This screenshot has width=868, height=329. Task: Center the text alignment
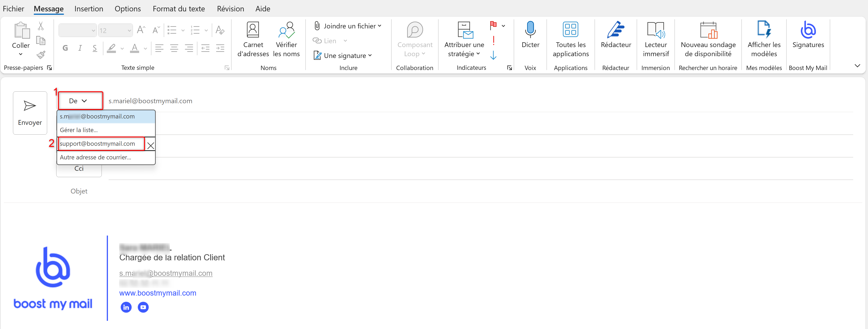point(174,48)
